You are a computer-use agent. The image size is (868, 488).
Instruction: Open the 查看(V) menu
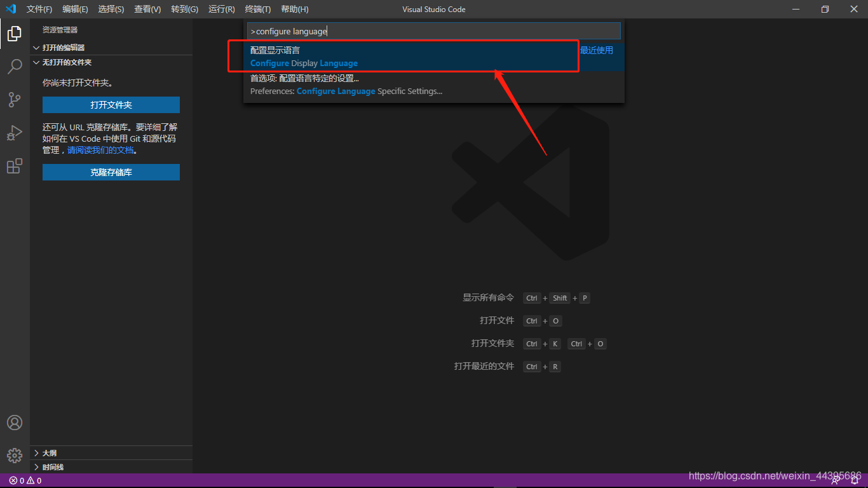tap(147, 9)
